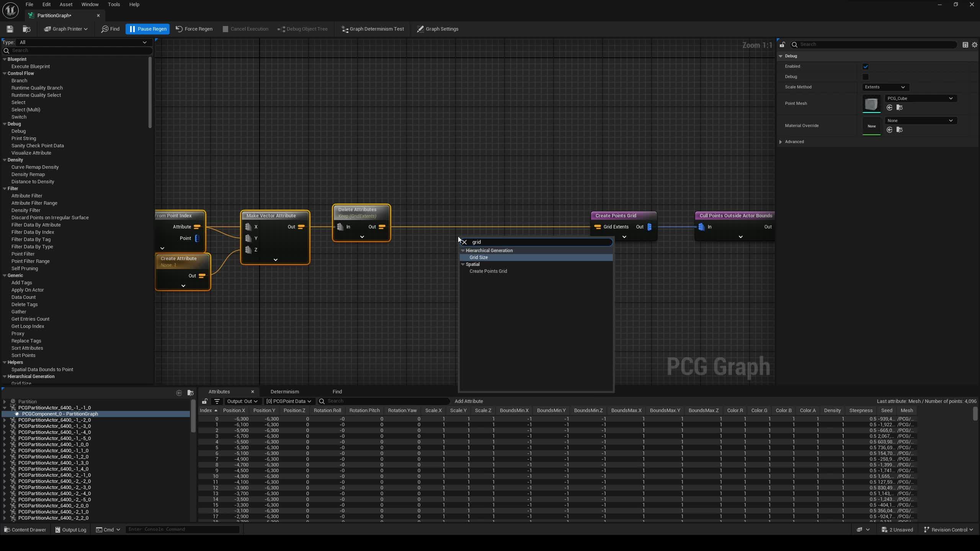Screen dimensions: 980x551
Task: Click Use Selected icon for Point Mesh
Action: (890, 108)
